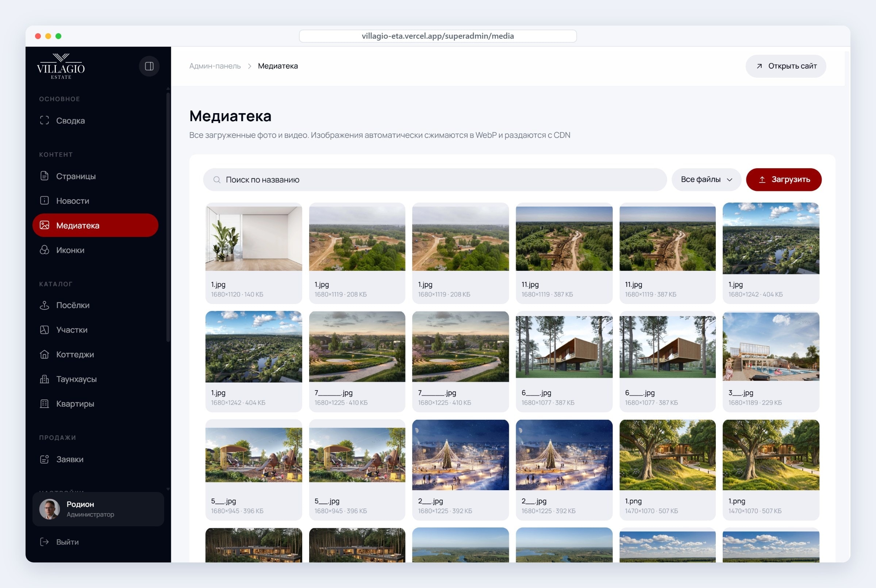Click the Поиск по названию search field
This screenshot has height=588, width=876.
click(x=435, y=180)
